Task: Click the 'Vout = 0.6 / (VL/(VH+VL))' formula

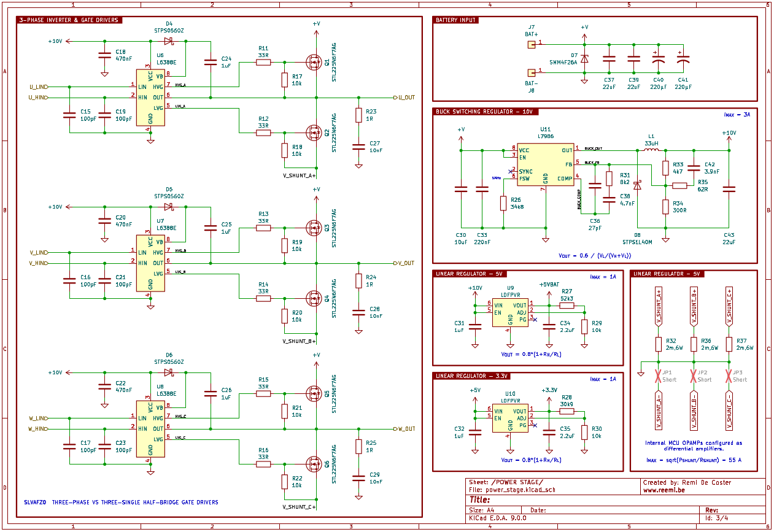Action: (x=595, y=255)
